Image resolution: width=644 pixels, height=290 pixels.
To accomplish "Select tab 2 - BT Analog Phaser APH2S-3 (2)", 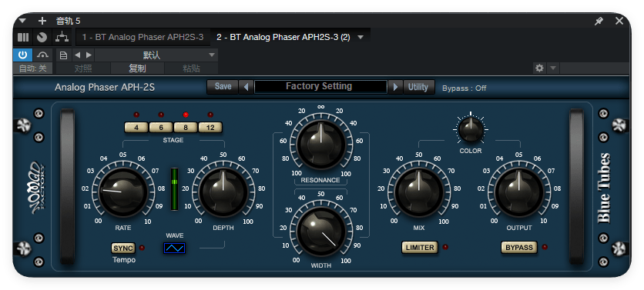I will click(283, 38).
